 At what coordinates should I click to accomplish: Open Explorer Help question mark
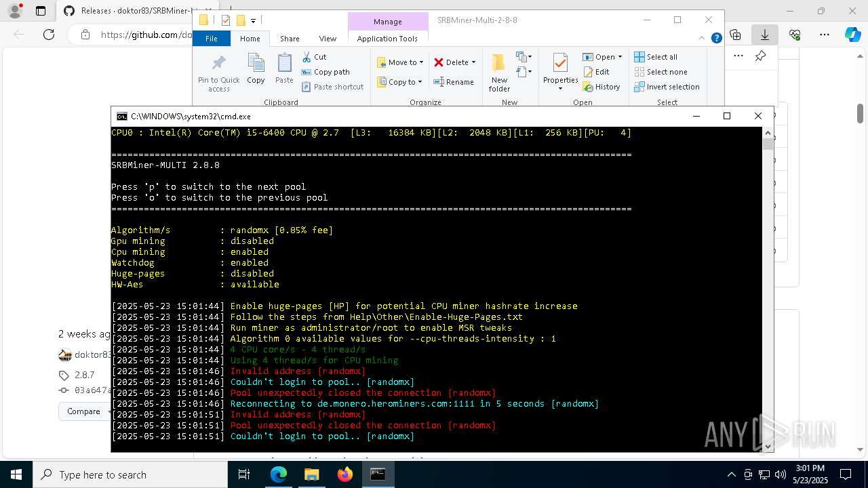pos(716,39)
